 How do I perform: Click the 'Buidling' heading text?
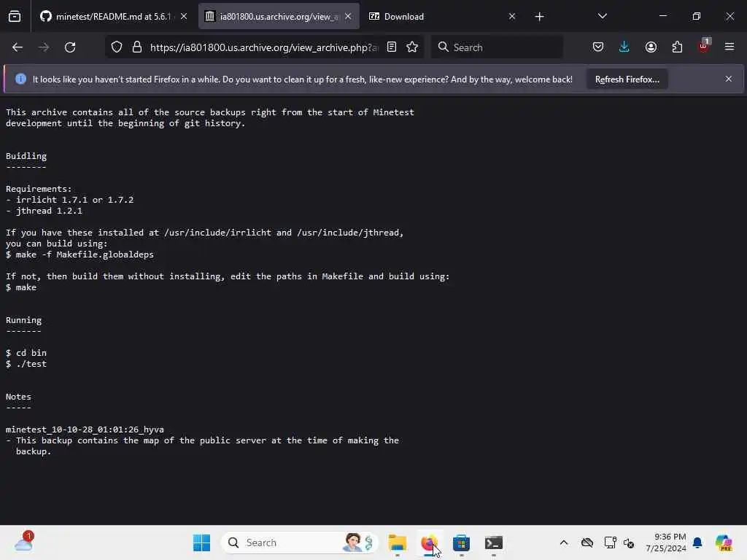click(26, 156)
